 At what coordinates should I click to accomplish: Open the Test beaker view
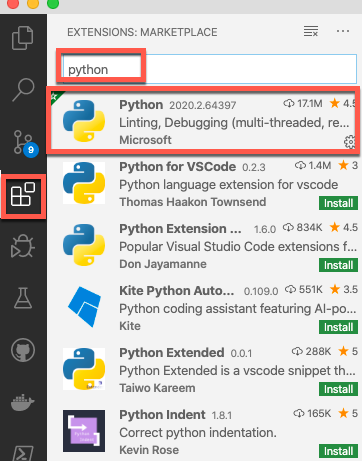(x=23, y=298)
